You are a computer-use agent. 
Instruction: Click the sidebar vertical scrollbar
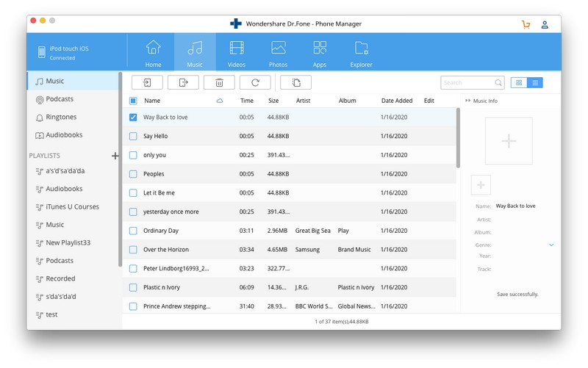[x=120, y=169]
